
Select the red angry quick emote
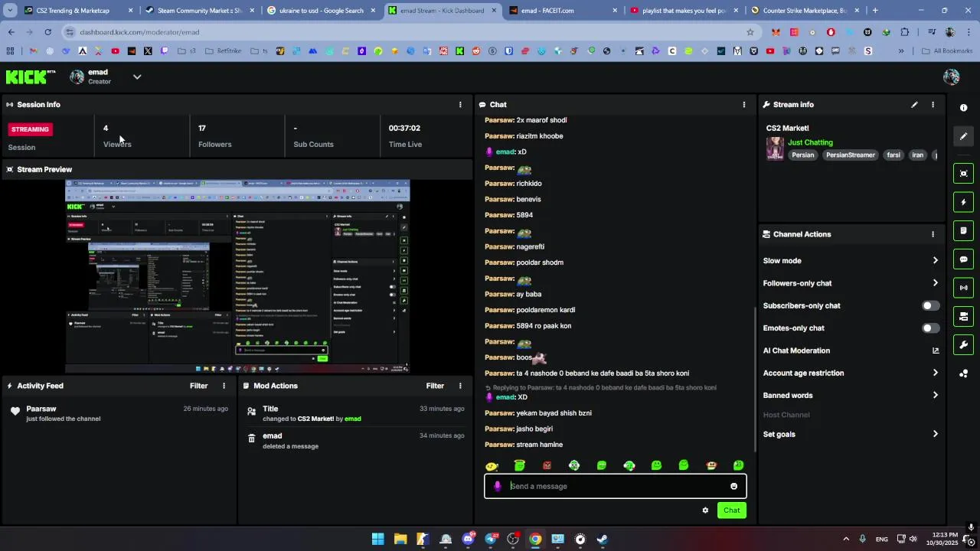click(x=547, y=465)
